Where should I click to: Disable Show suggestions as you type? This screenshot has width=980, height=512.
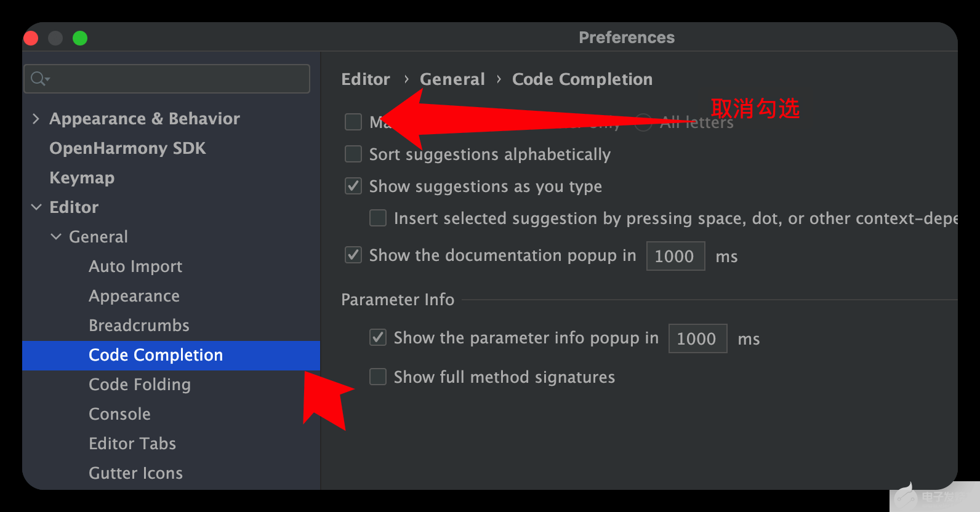(353, 186)
